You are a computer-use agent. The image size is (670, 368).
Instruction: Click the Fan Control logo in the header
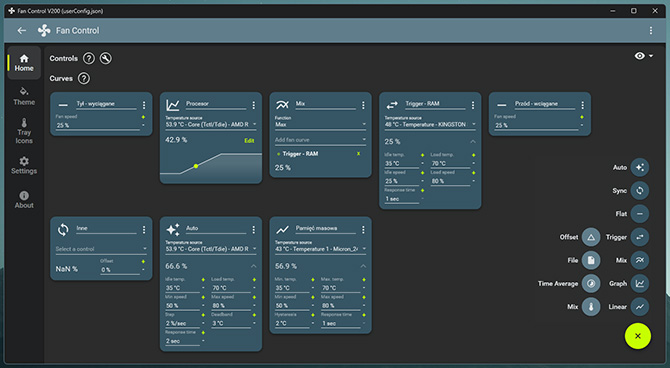click(x=44, y=30)
